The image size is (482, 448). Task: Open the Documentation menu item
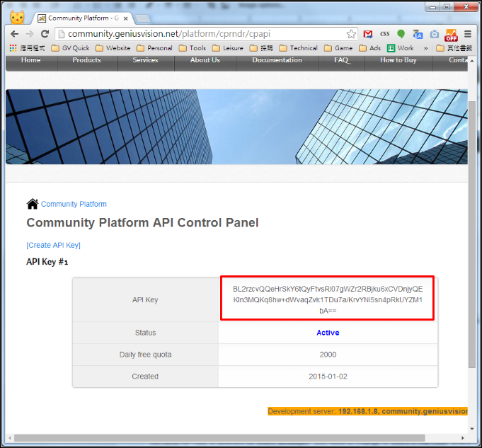[x=277, y=60]
